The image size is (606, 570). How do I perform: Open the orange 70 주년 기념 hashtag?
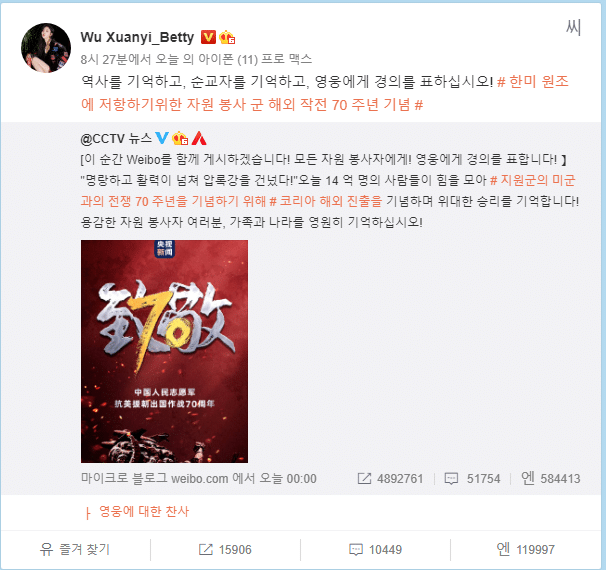[x=325, y=93]
